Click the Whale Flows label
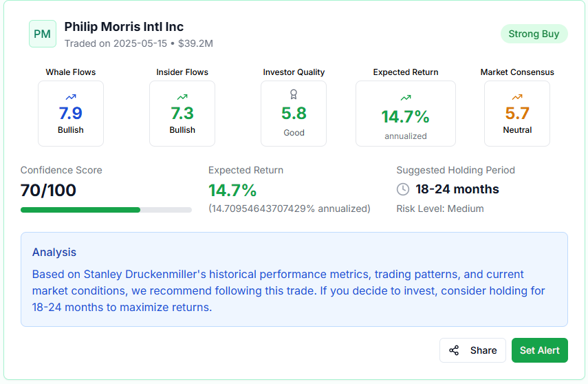Image resolution: width=588 pixels, height=384 pixels. (x=71, y=72)
